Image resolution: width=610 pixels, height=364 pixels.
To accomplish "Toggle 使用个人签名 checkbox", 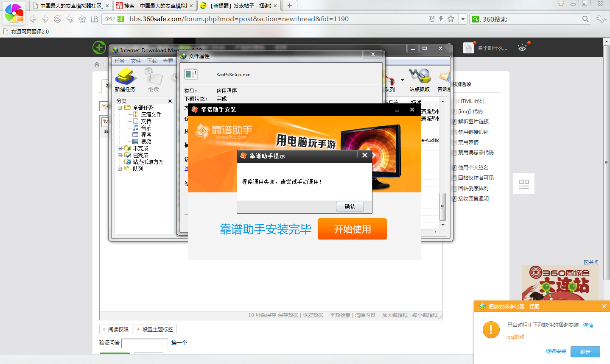I will (x=454, y=168).
